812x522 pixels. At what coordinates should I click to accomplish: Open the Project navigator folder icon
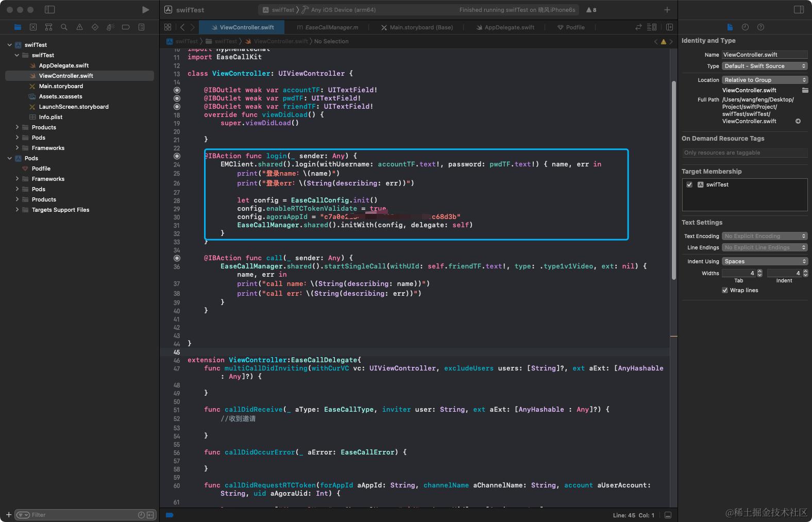tap(18, 27)
